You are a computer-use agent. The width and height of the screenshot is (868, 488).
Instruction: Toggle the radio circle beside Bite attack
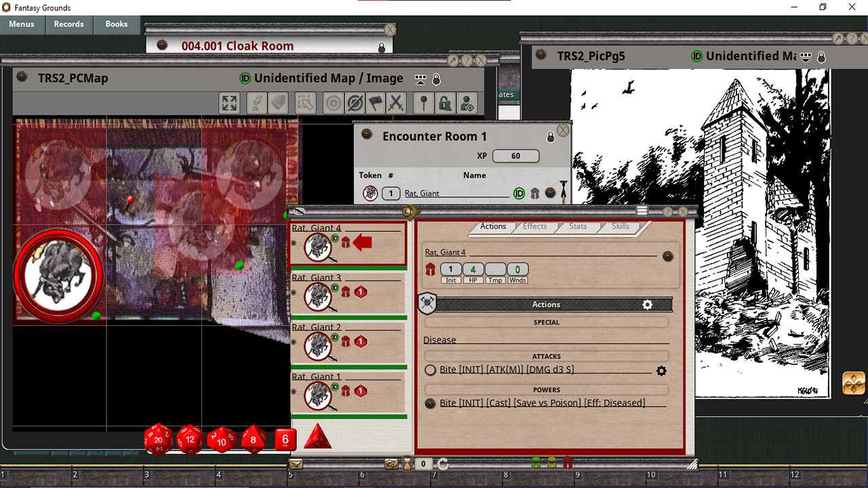(430, 370)
